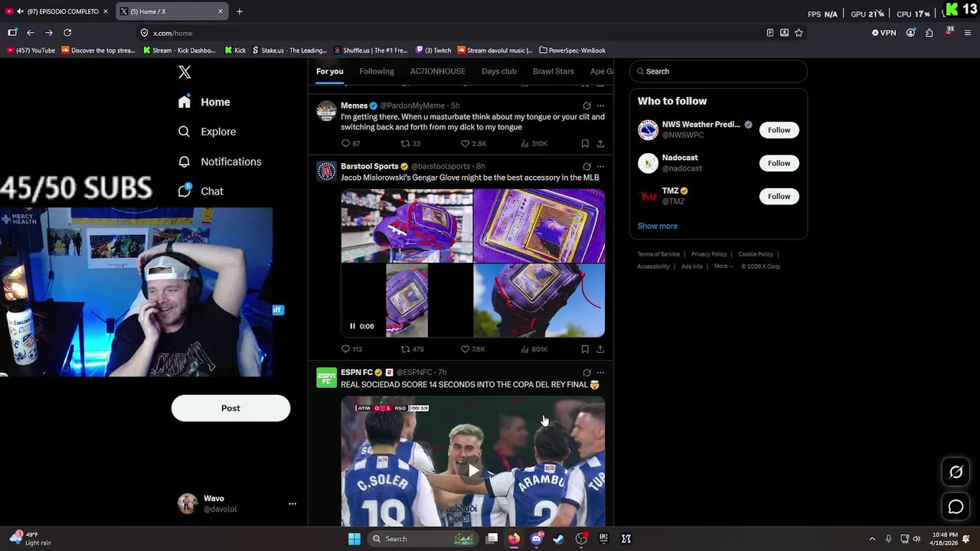The image size is (980, 551).
Task: Share the Barstool Sports post
Action: (600, 349)
